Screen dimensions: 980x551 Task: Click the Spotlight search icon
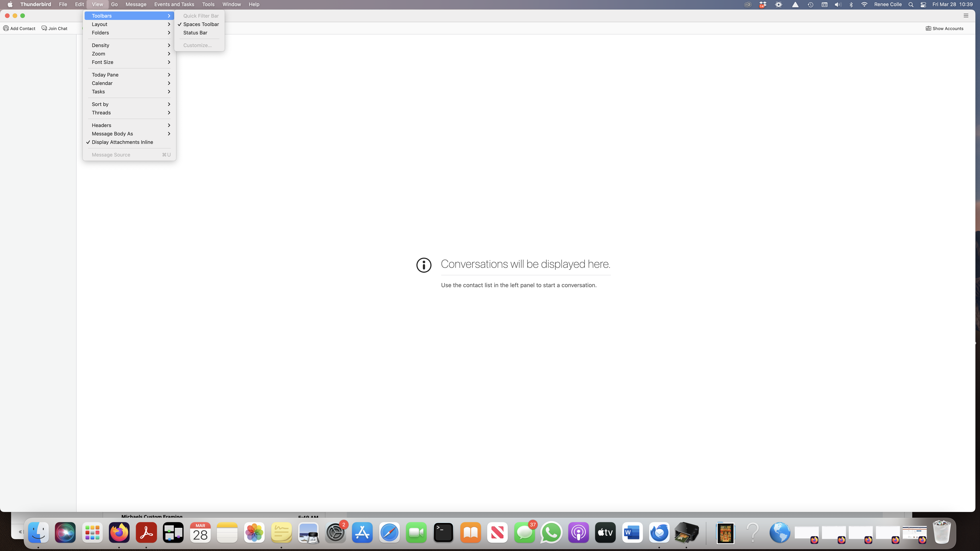click(911, 5)
